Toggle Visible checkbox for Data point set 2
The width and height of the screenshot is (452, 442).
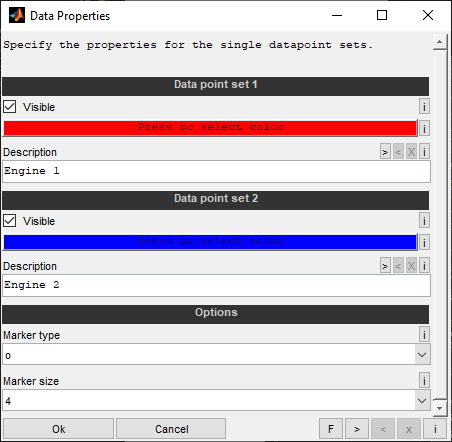tap(10, 221)
